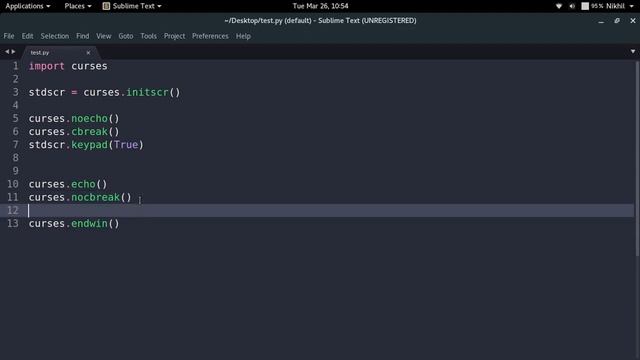Open the Goto menu
This screenshot has height=360, width=640.
[x=126, y=36]
